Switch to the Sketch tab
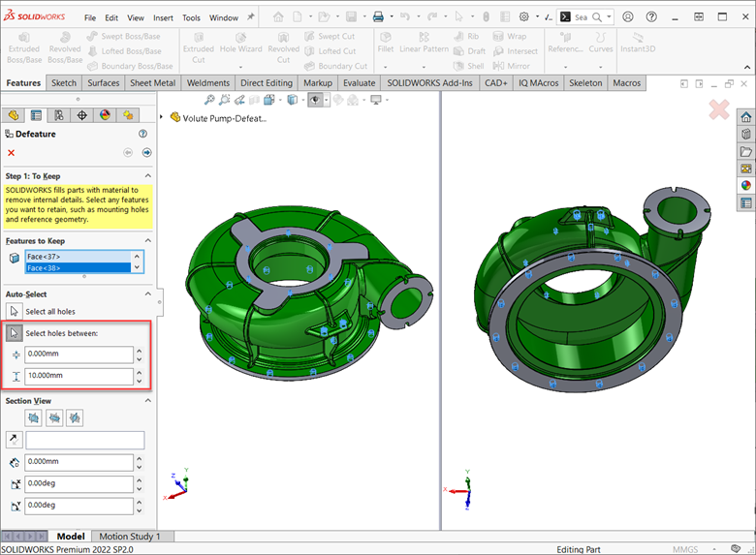The height and width of the screenshot is (555, 756). pos(64,83)
